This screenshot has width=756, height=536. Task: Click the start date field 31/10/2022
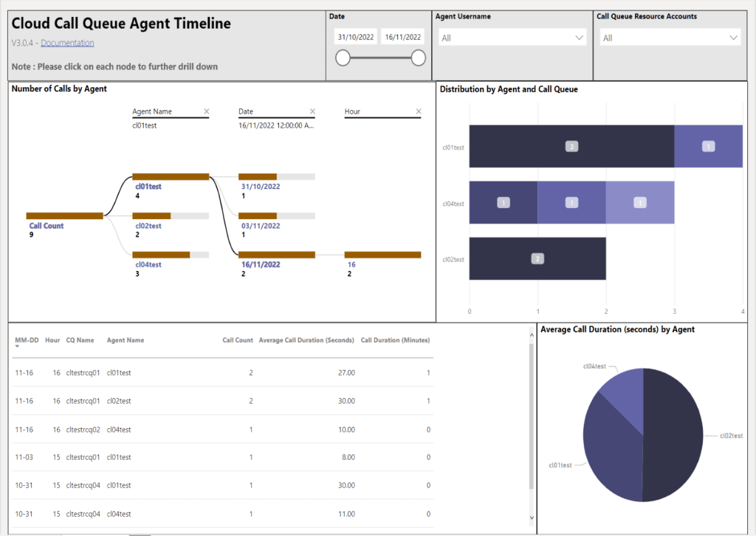point(357,37)
